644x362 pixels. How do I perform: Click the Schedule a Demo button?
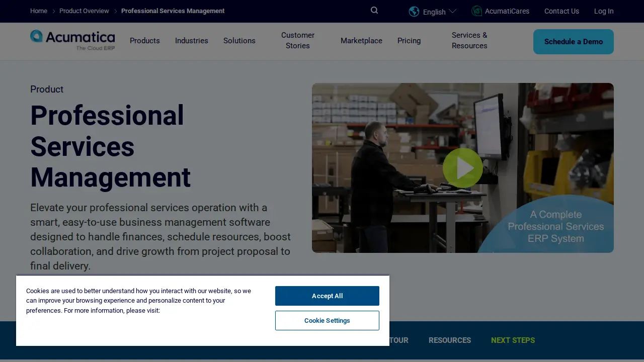[x=574, y=42]
